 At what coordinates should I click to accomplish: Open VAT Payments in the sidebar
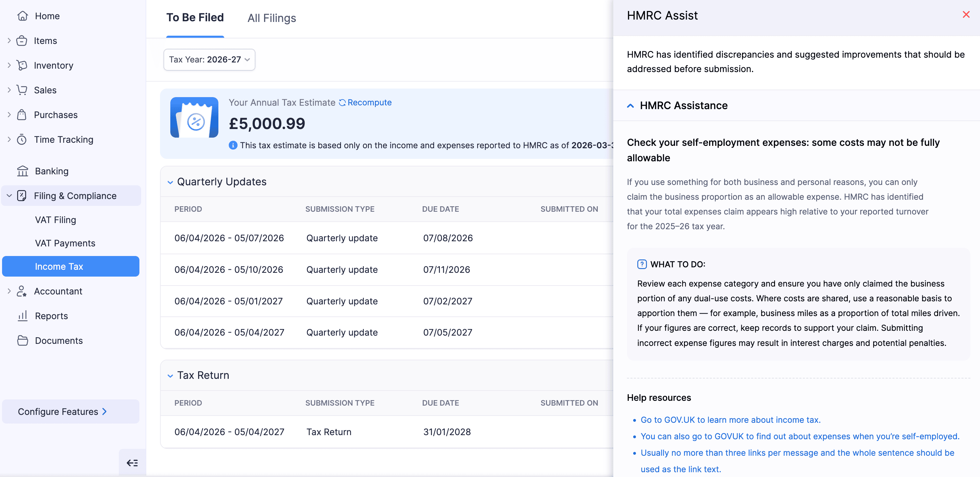pos(65,243)
